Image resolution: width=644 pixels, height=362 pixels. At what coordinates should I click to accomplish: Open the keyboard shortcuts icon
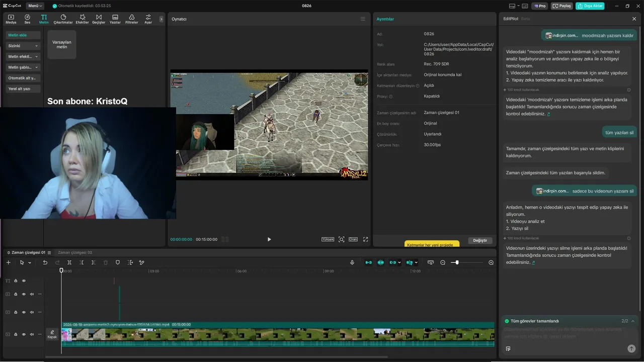point(525,6)
